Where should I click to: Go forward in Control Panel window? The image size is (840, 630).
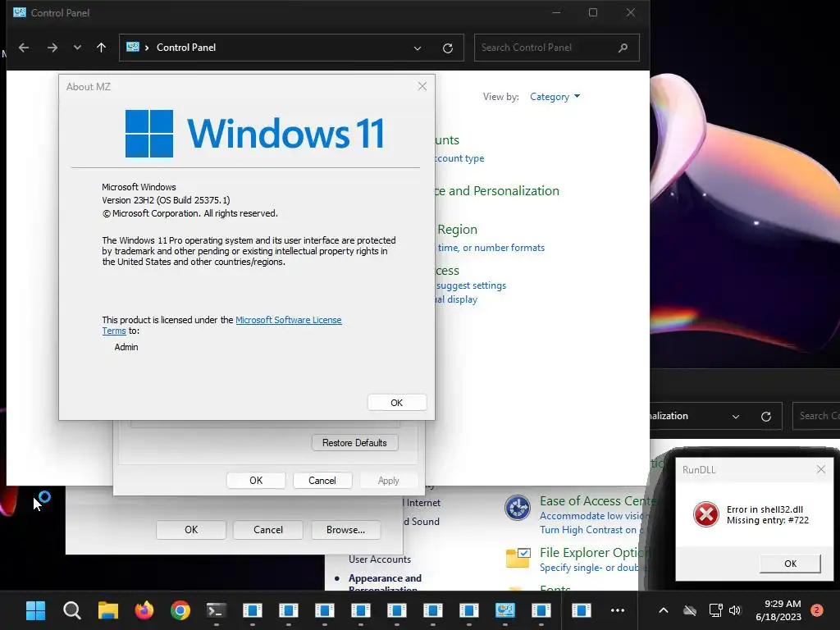(x=52, y=48)
